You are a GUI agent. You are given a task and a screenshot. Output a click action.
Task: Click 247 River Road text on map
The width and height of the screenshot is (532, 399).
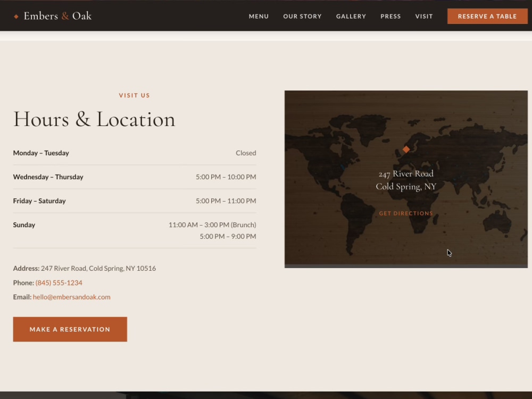[406, 174]
